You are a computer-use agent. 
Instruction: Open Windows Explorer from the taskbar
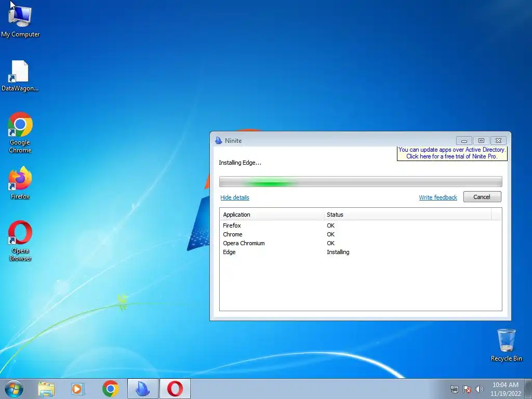click(x=46, y=389)
